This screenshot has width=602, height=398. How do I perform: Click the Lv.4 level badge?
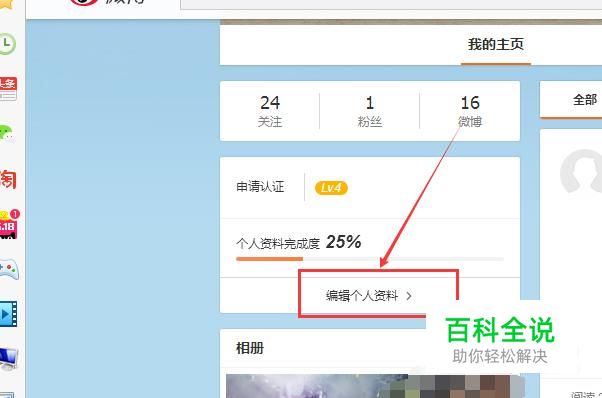click(x=331, y=188)
